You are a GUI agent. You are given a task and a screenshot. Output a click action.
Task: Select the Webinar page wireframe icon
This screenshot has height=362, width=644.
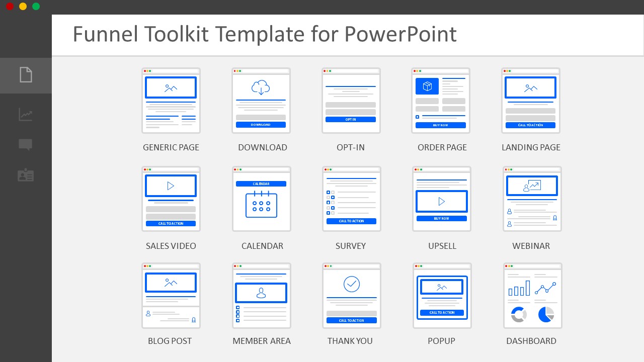click(532, 199)
